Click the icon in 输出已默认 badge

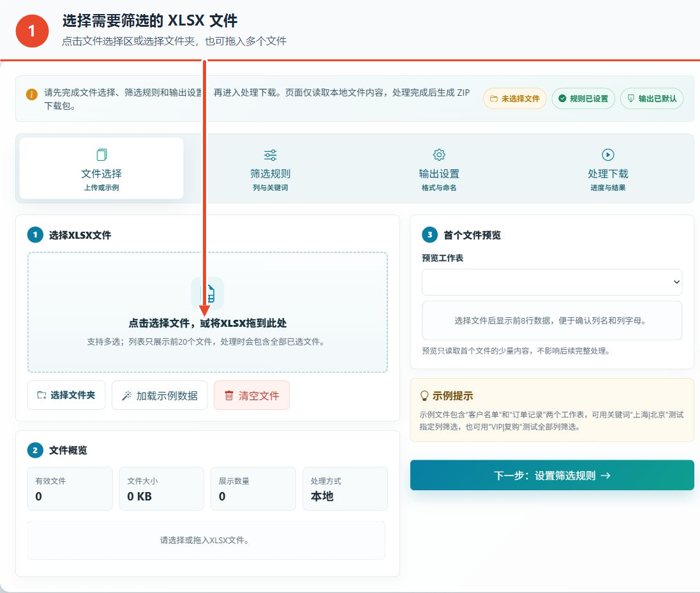(x=631, y=98)
